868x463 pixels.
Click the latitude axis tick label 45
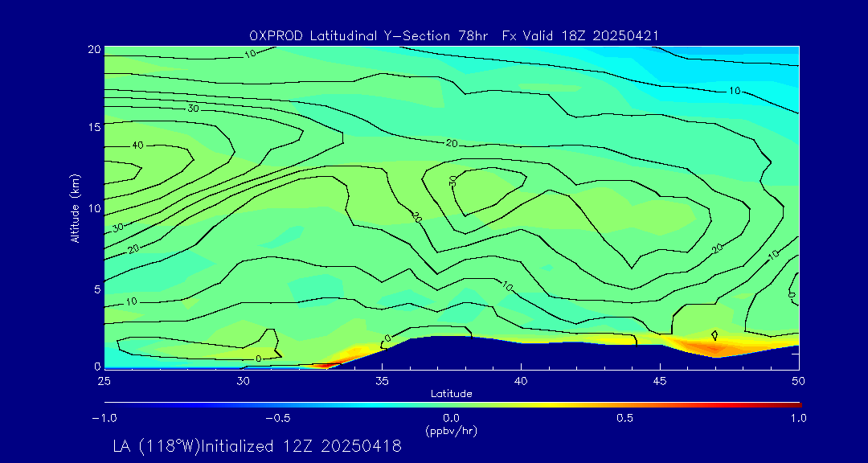tap(660, 381)
